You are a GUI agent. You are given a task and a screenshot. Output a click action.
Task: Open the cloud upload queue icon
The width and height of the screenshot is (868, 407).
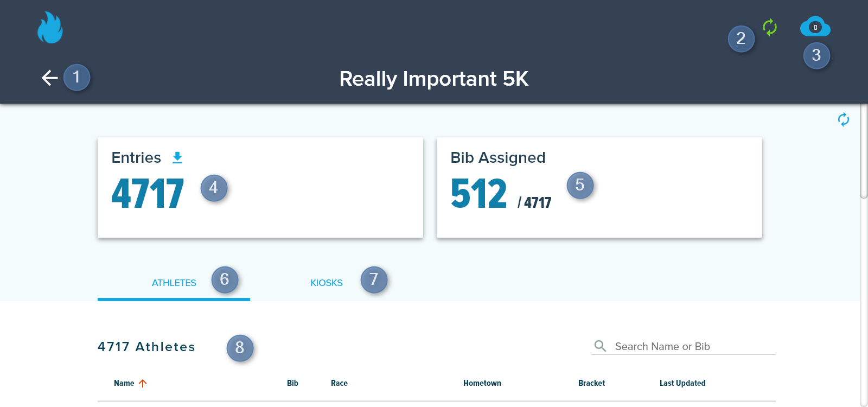815,27
